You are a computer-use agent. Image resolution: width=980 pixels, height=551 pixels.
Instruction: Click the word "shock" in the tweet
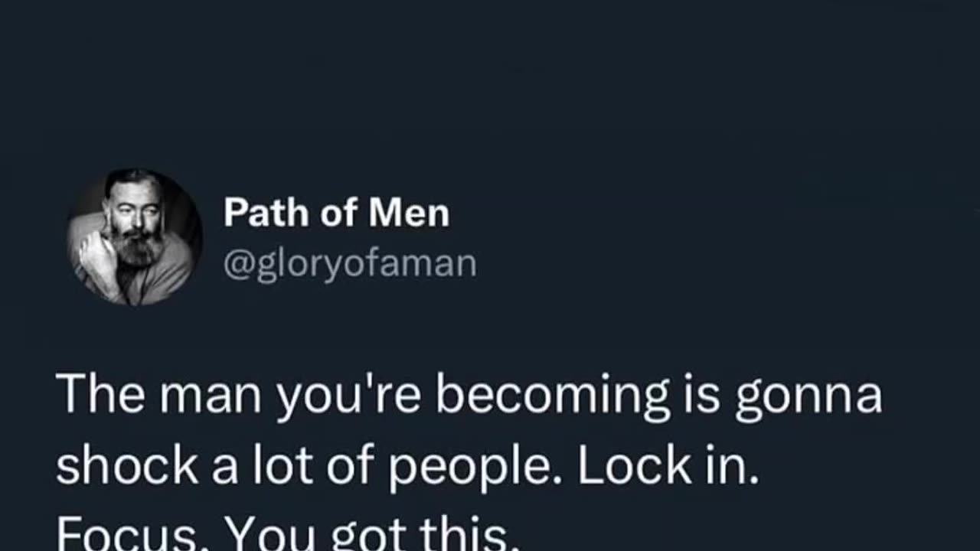tap(129, 468)
